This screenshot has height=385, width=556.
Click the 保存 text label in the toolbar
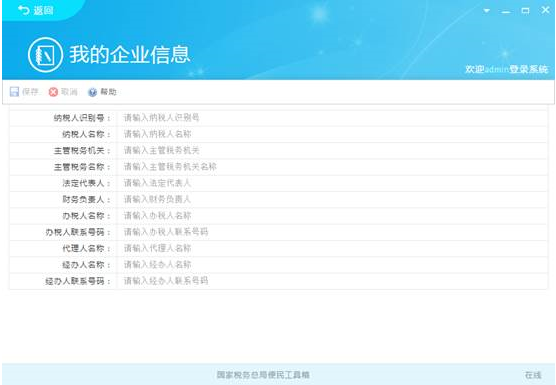tap(30, 92)
